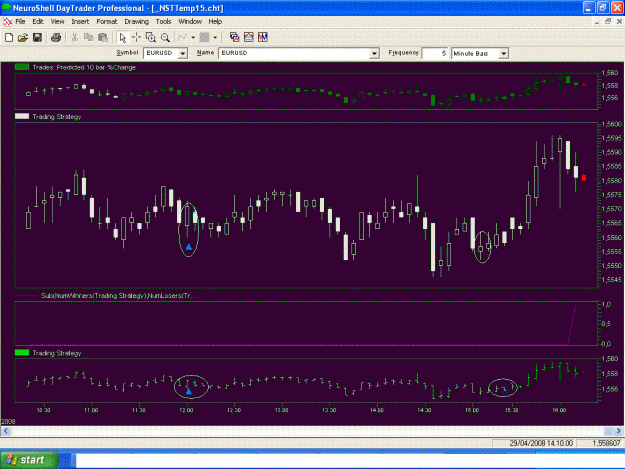625x469 pixels.
Task: Activate the crosshair cursor tool
Action: click(x=136, y=37)
